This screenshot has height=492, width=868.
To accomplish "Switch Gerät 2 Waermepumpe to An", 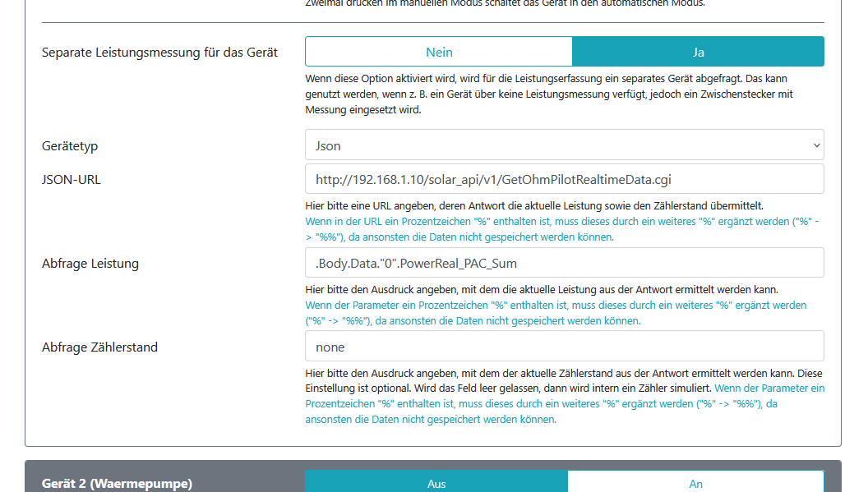I will 695,484.
